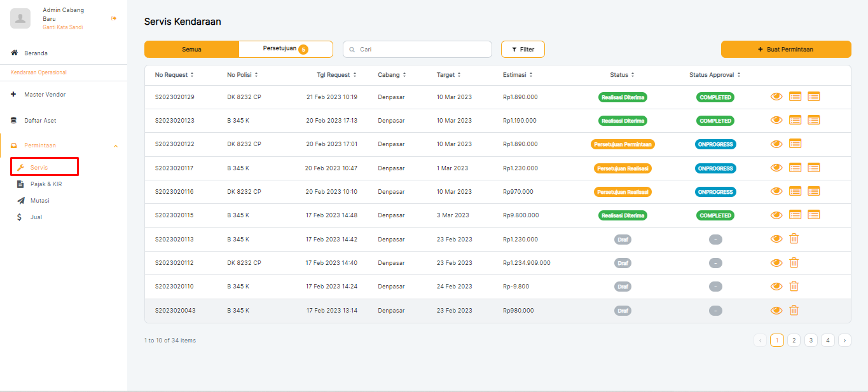Screen dimensions: 868x392
Task: Go to page 3 of results
Action: point(811,341)
